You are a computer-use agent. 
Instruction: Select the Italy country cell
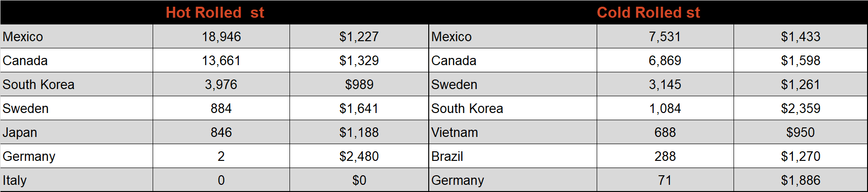(x=77, y=180)
